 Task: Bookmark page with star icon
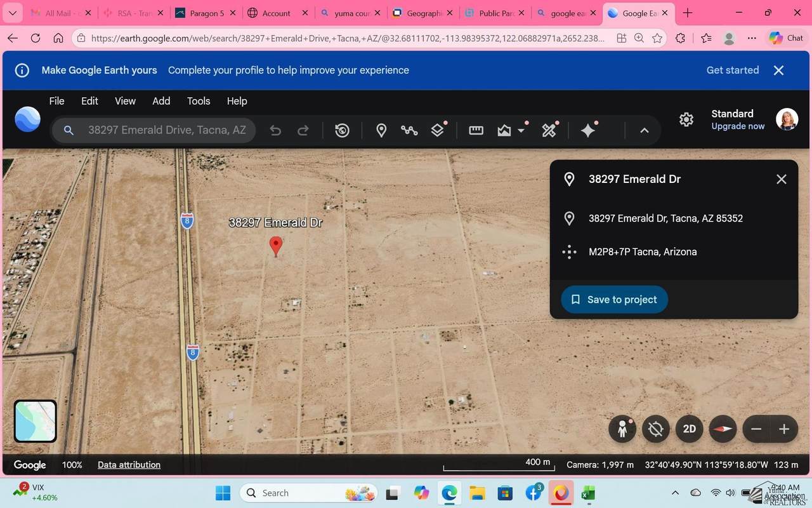(657, 38)
